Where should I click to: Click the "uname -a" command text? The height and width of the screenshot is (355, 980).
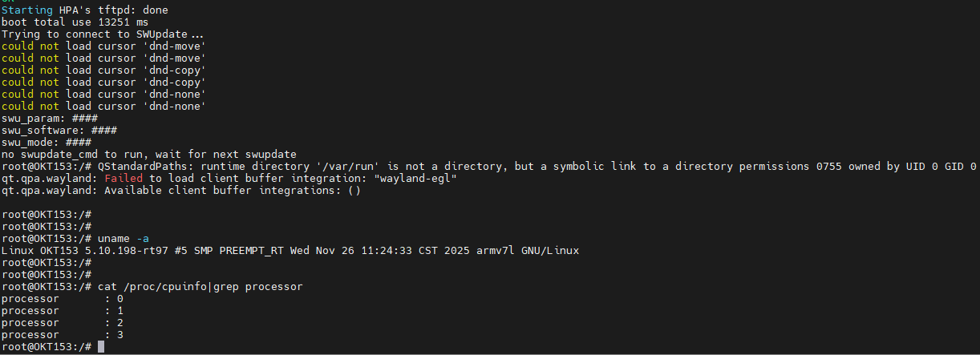click(x=124, y=238)
